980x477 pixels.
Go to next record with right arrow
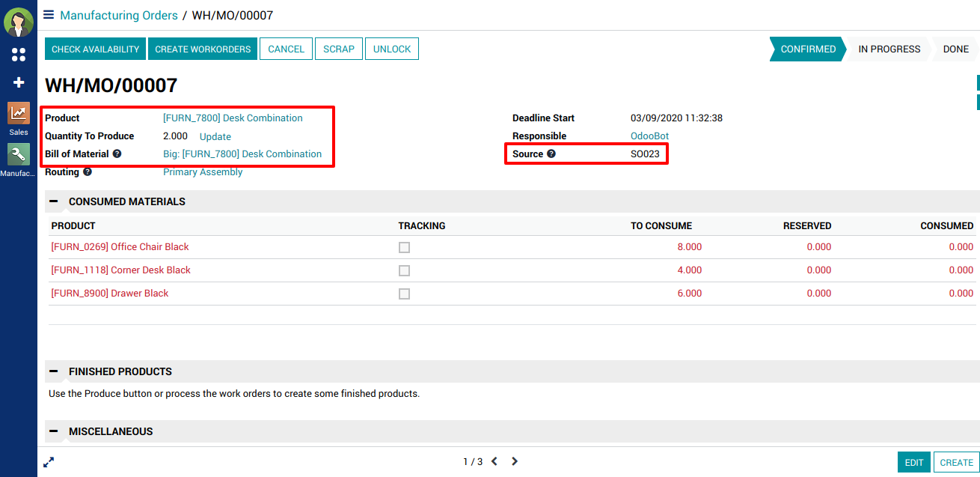515,462
